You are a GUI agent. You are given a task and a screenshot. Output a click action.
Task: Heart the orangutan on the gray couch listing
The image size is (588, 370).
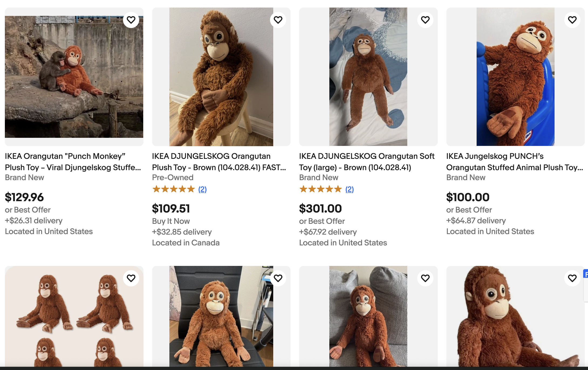425,278
